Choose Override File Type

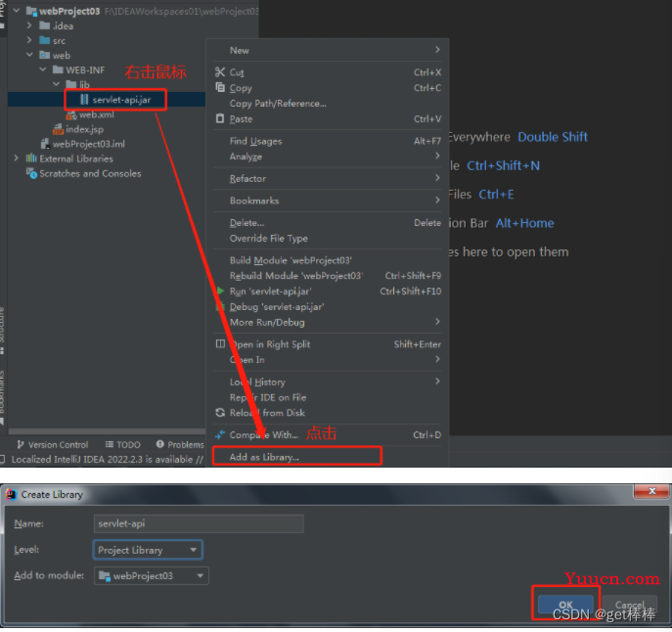[328, 238]
